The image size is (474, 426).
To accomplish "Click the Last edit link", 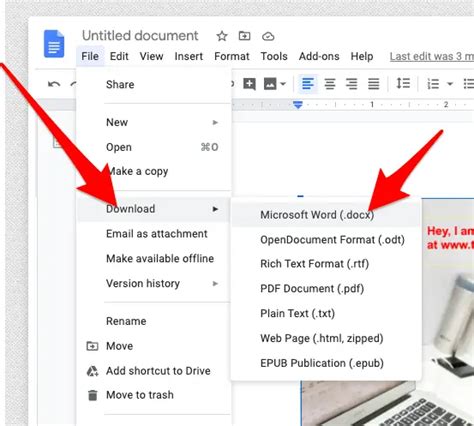I will (432, 57).
